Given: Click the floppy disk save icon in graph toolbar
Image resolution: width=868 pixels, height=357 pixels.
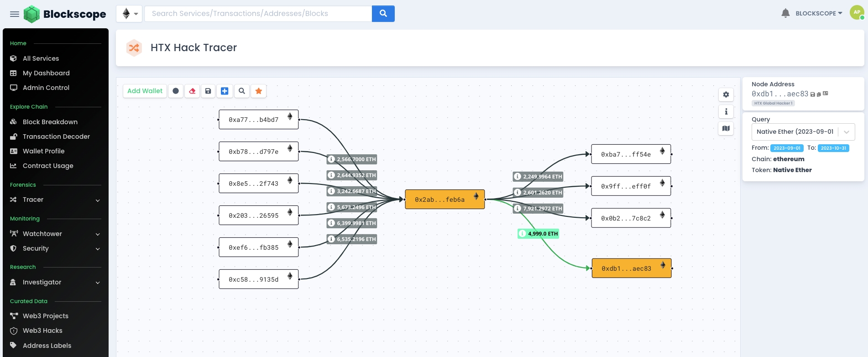Looking at the screenshot, I should pos(208,91).
